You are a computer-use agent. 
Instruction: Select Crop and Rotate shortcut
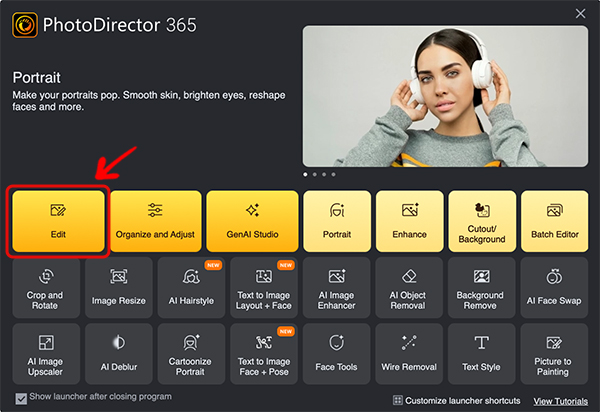(46, 288)
